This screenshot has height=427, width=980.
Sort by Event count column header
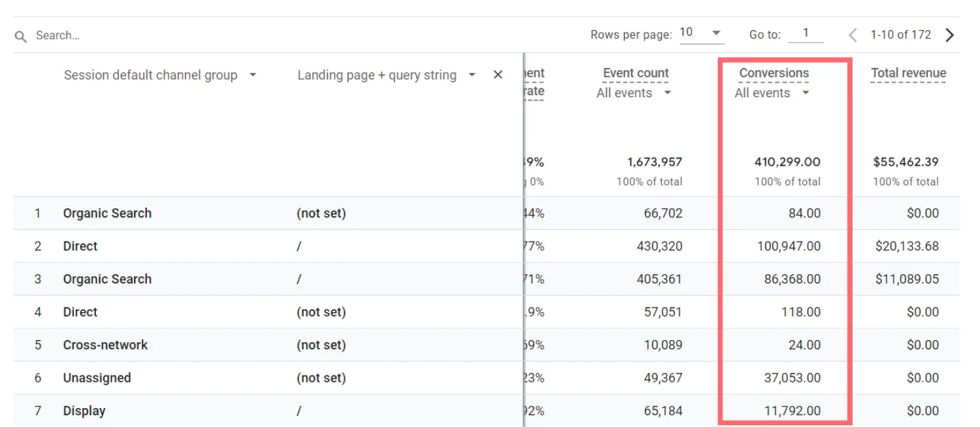click(x=636, y=73)
